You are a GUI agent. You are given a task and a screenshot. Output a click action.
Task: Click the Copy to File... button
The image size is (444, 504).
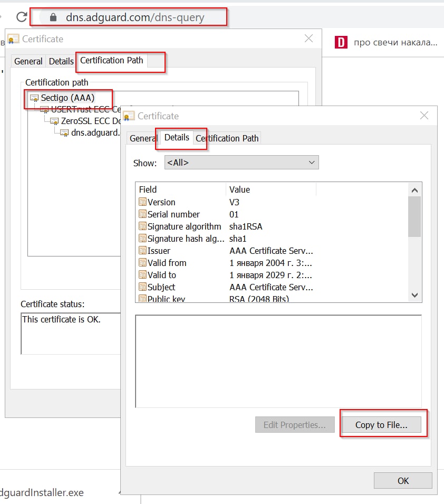[x=381, y=425]
